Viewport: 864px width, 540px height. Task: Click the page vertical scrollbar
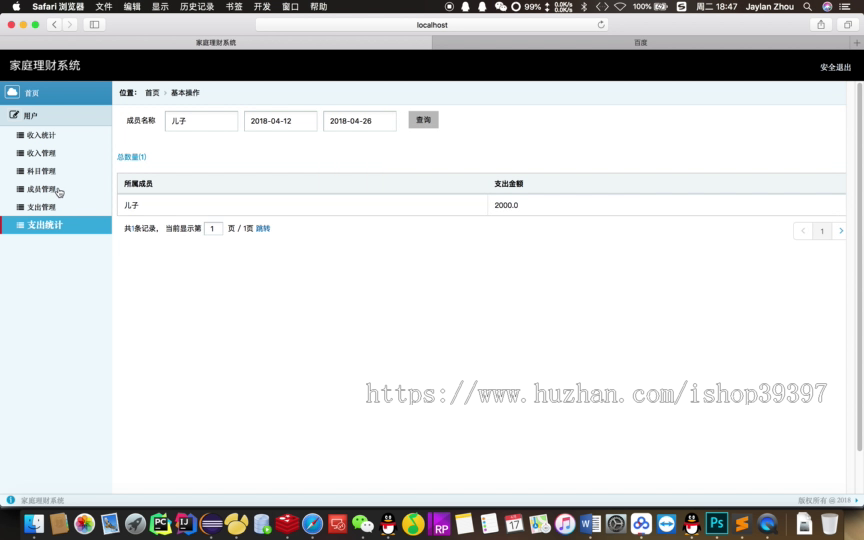[859, 267]
